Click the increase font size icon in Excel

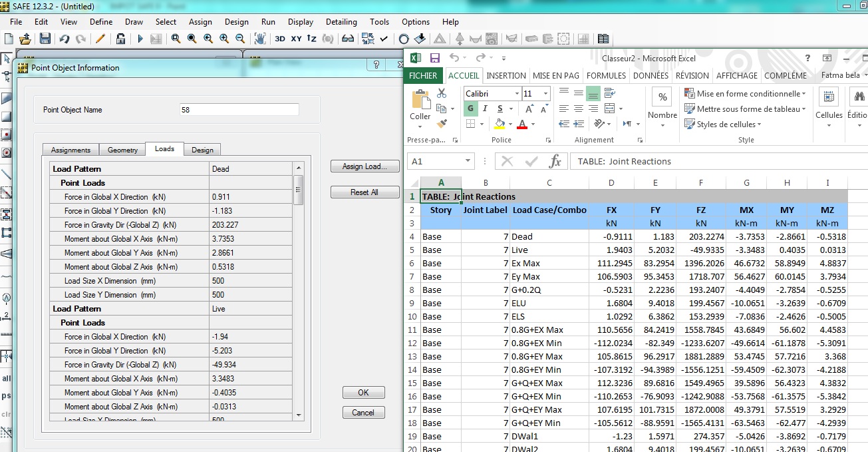click(x=529, y=109)
